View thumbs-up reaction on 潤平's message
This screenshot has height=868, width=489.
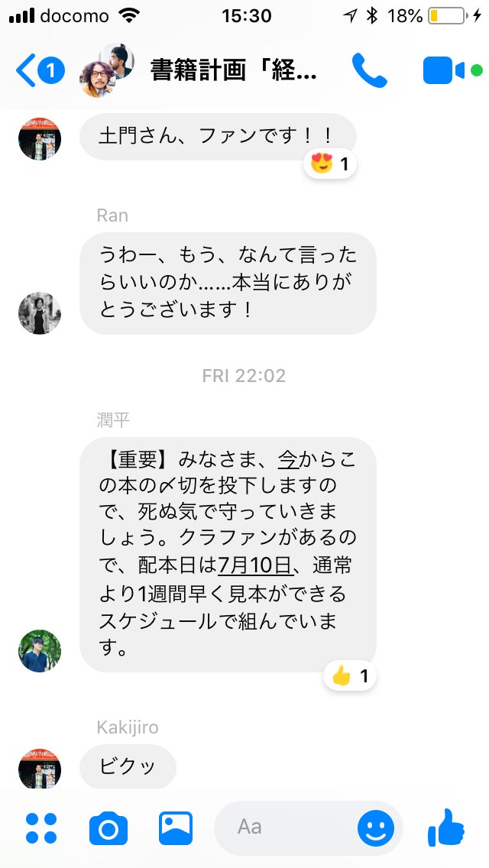pyautogui.click(x=350, y=676)
